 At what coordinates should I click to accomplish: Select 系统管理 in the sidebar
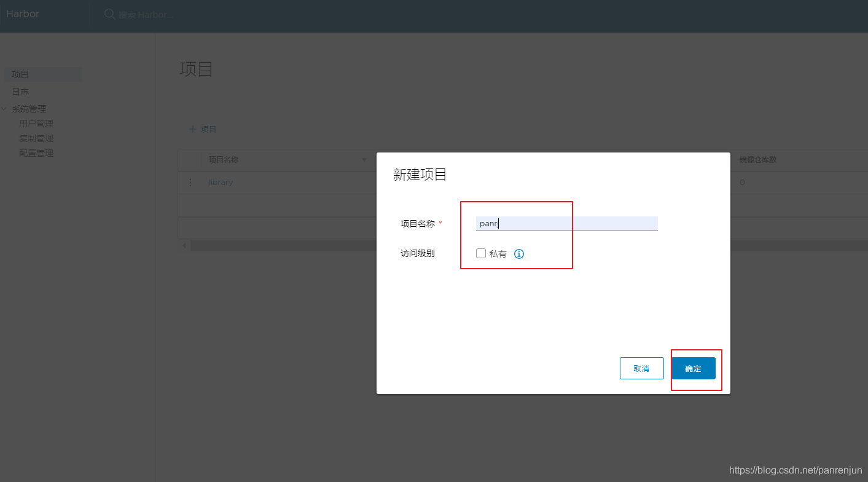tap(29, 109)
